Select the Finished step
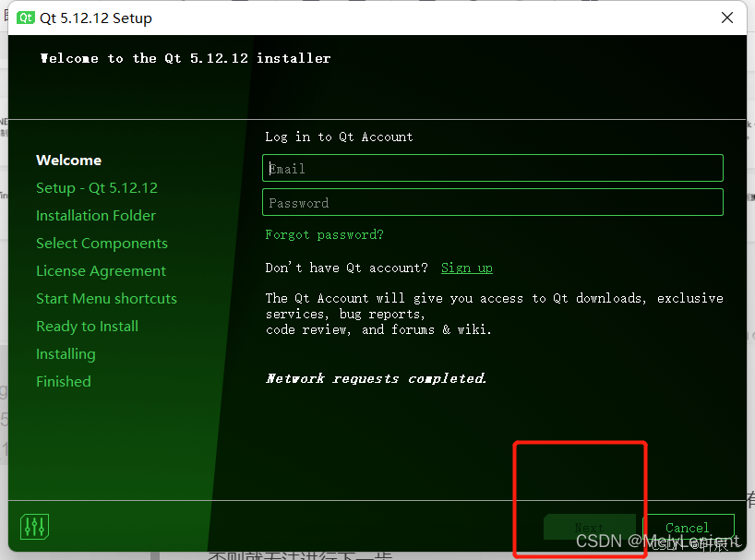 (63, 382)
